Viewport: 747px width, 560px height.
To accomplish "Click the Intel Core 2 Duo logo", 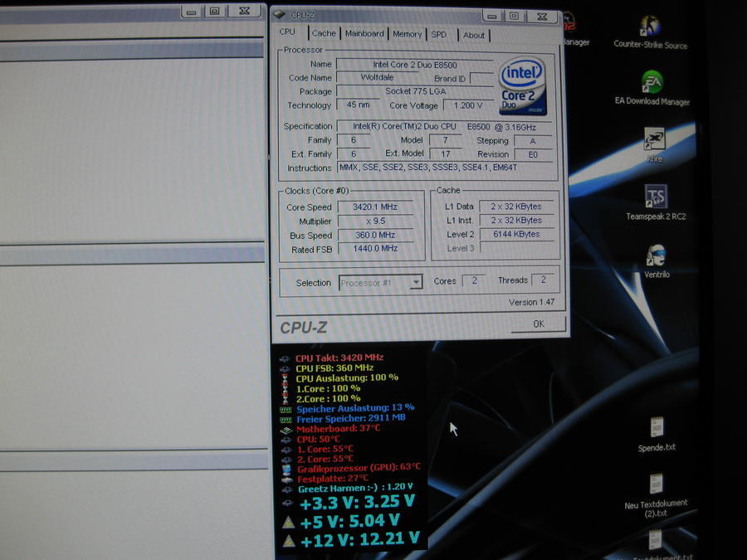I will pyautogui.click(x=522, y=85).
